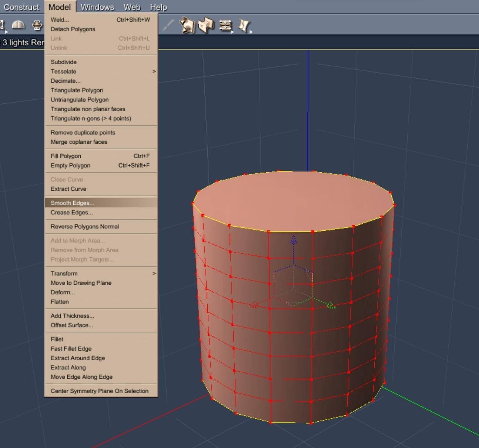Screen dimensions: 479x448
Task: Open the Help menu
Action: pyautogui.click(x=158, y=7)
